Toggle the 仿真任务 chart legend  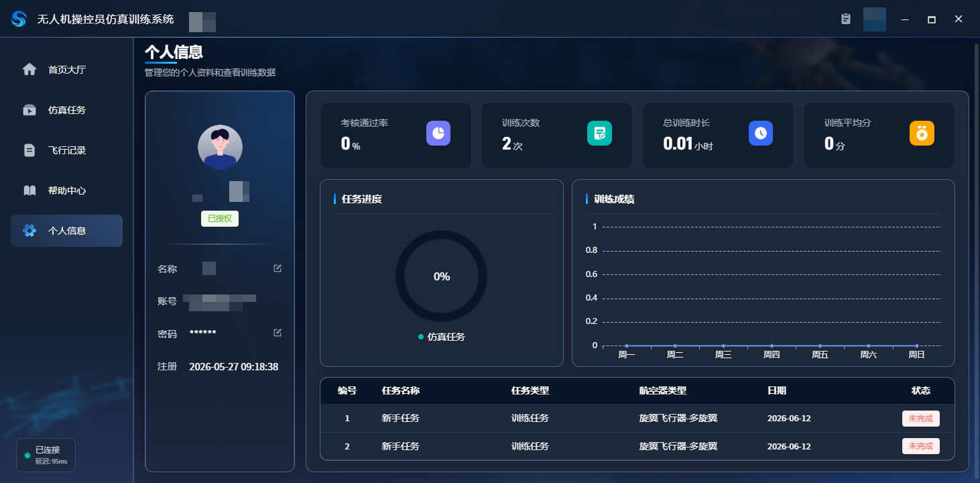[442, 337]
